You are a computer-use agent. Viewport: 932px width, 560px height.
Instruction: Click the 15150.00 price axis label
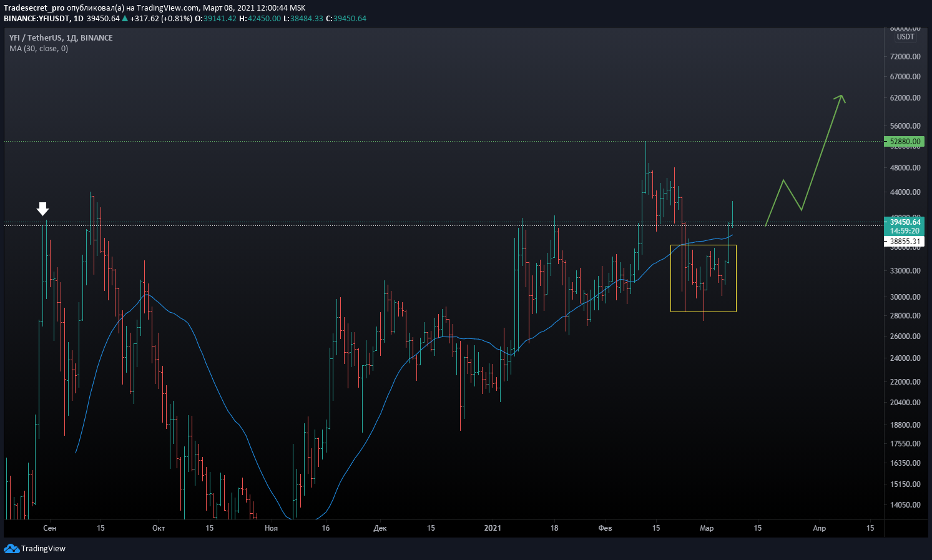coord(905,484)
